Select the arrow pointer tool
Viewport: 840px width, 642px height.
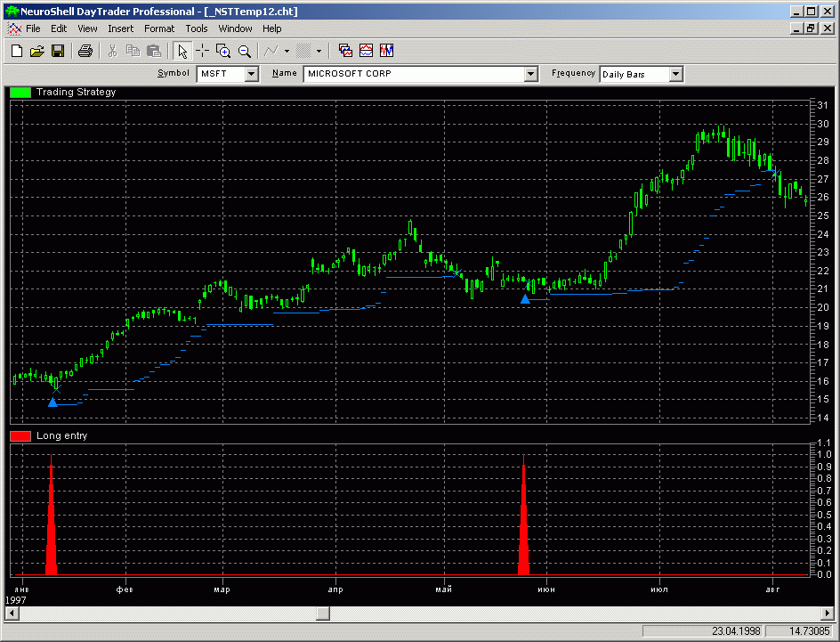(x=182, y=51)
